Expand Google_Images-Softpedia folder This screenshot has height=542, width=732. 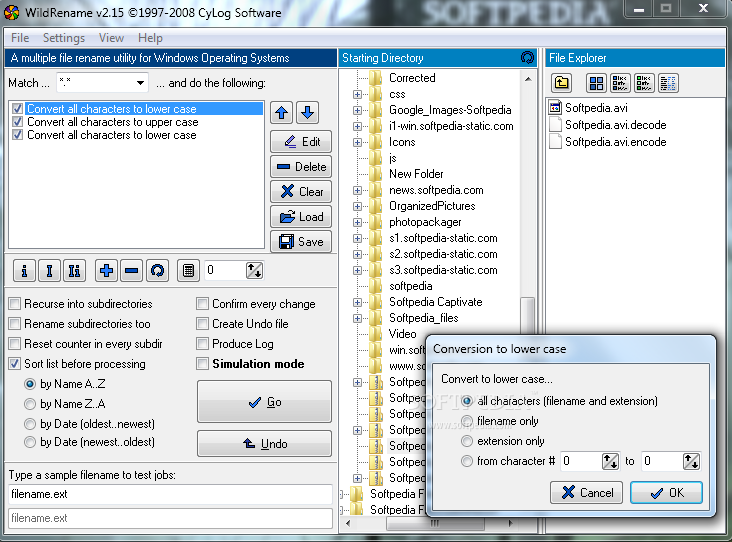coord(357,110)
